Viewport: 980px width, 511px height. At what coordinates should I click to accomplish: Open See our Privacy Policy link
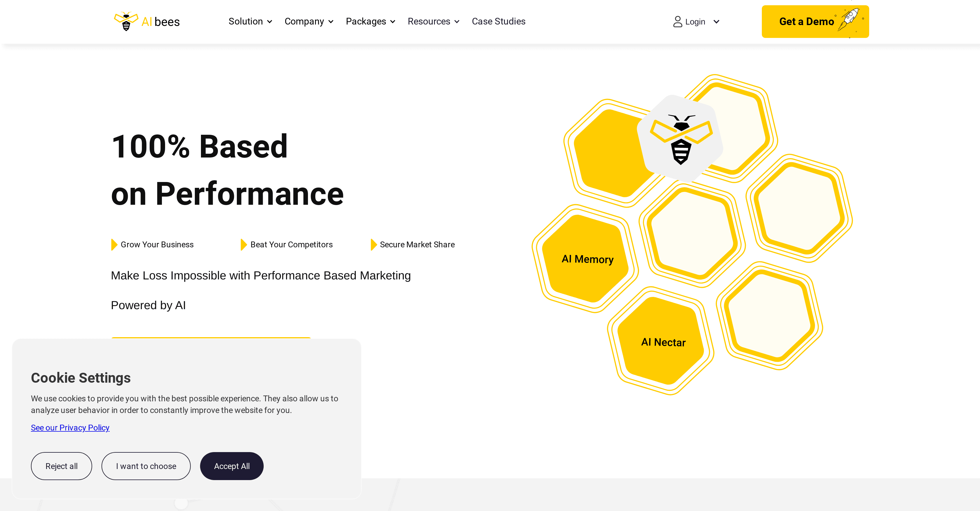70,428
